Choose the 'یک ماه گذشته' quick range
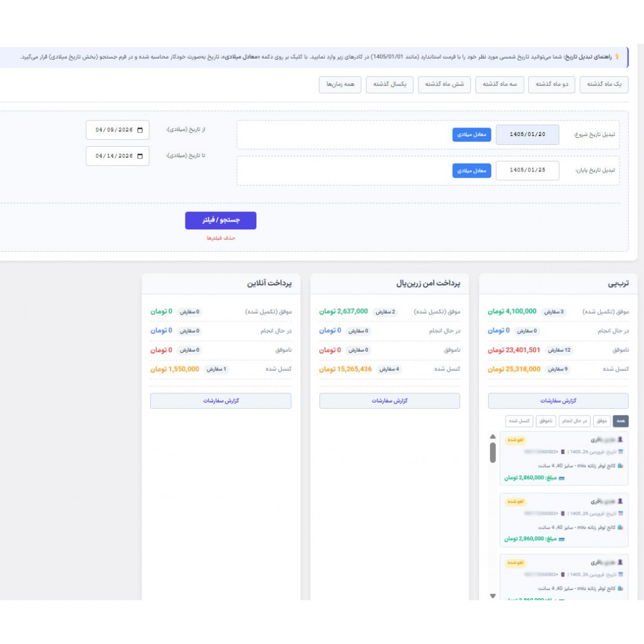The height and width of the screenshot is (644, 644). click(604, 84)
